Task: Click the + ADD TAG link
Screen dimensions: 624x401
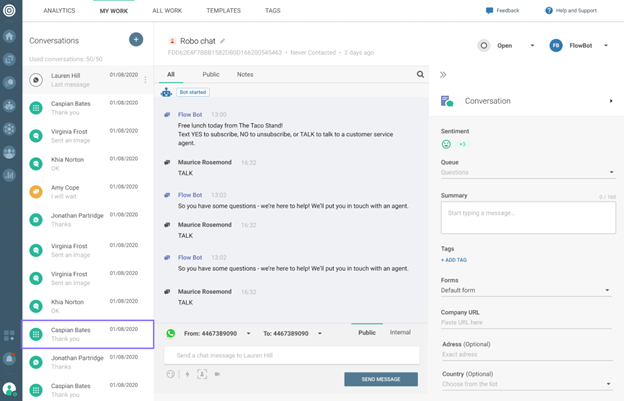Action: tap(454, 260)
